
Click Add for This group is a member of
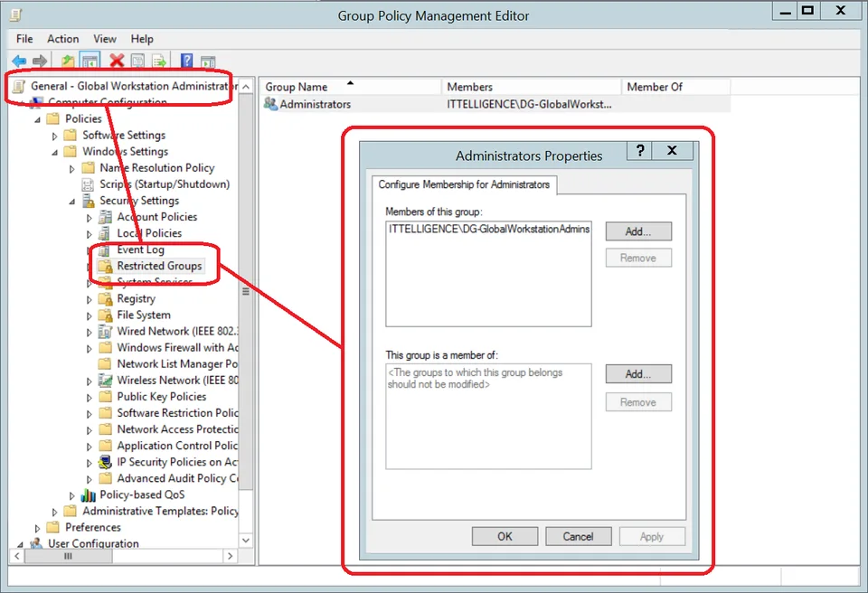tap(638, 374)
